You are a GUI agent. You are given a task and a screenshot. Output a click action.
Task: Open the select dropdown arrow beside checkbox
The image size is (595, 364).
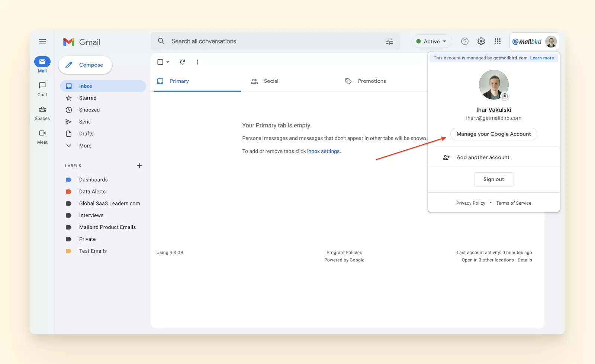tap(168, 62)
